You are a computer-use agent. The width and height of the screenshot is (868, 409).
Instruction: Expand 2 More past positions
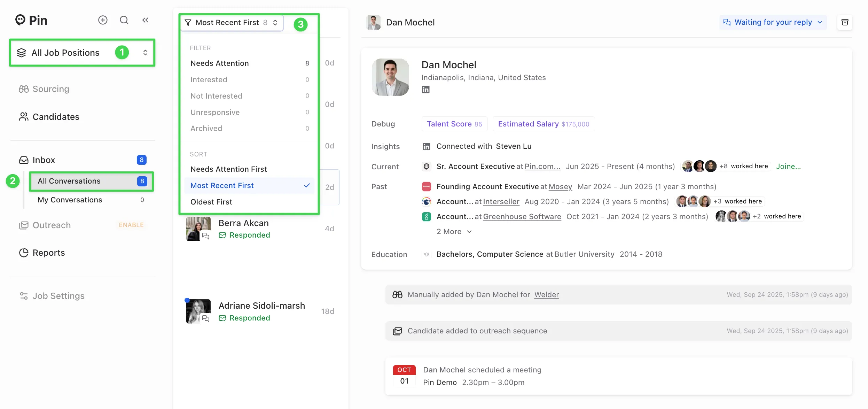pos(454,232)
